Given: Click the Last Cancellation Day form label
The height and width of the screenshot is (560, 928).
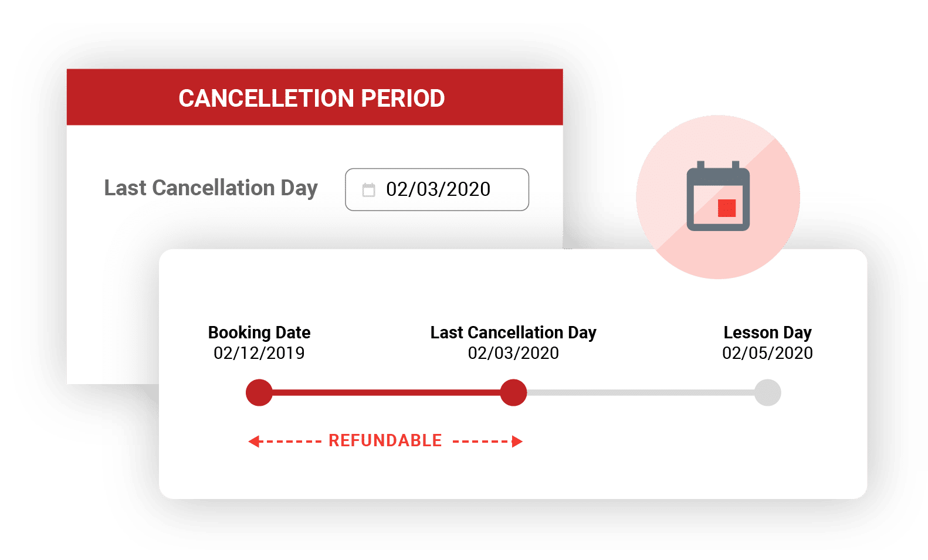Looking at the screenshot, I should click(x=211, y=188).
